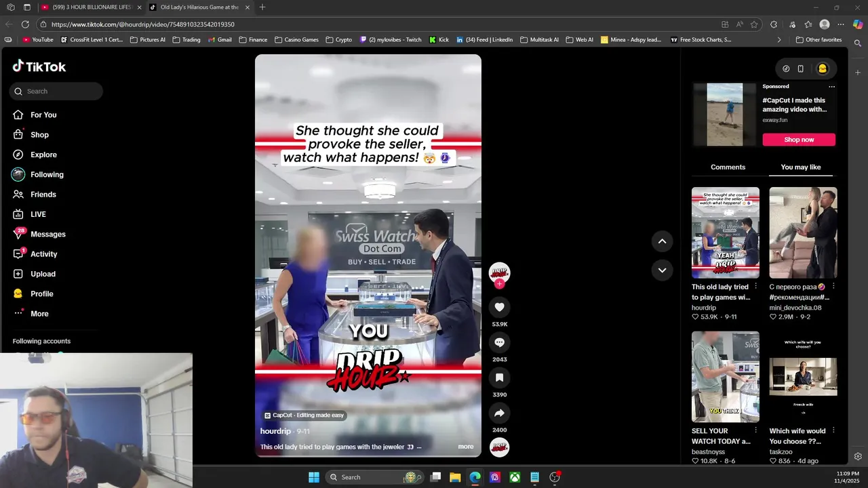868x488 pixels.
Task: Open Other favorites folder
Action: (818, 40)
